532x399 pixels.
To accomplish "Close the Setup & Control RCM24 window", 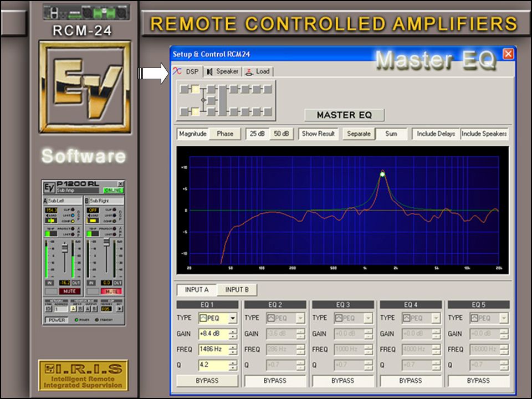I will [x=508, y=54].
